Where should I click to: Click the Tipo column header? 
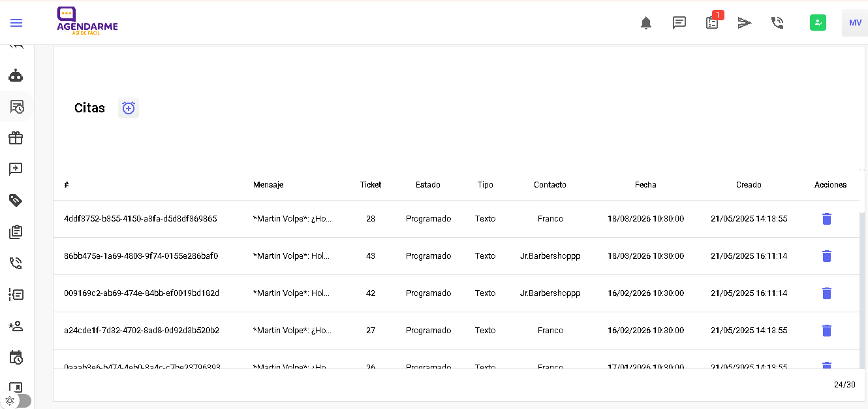click(x=486, y=185)
